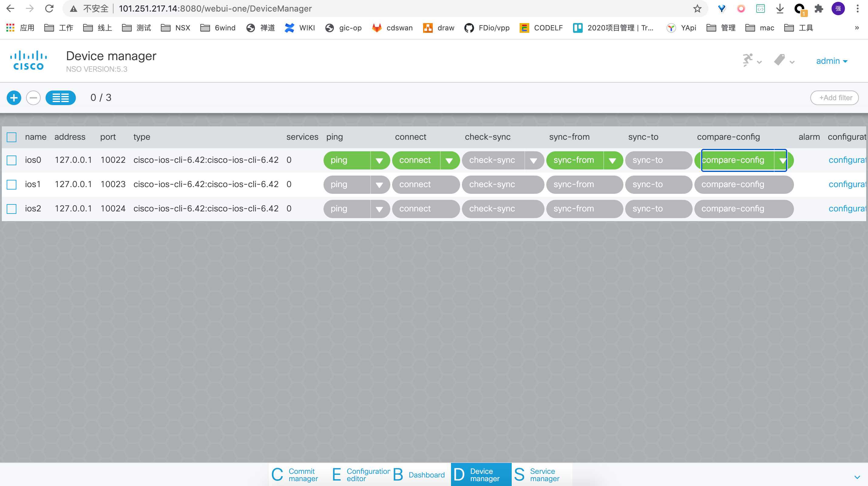Click the apps grid bookmark icon
Screen dimensions: 868x486
[x=10, y=28]
